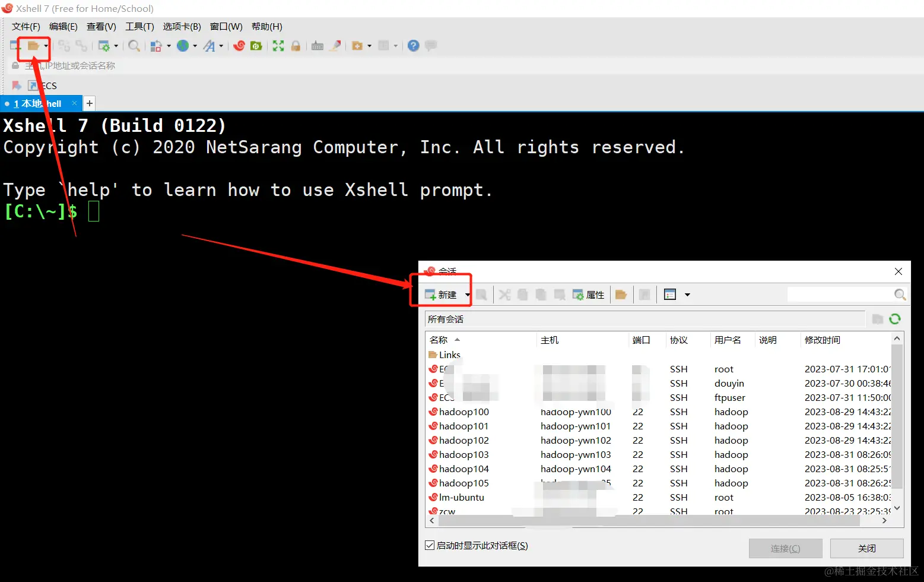Click 新建 to create a new session
Screen dimensions: 924x582
[441, 295]
